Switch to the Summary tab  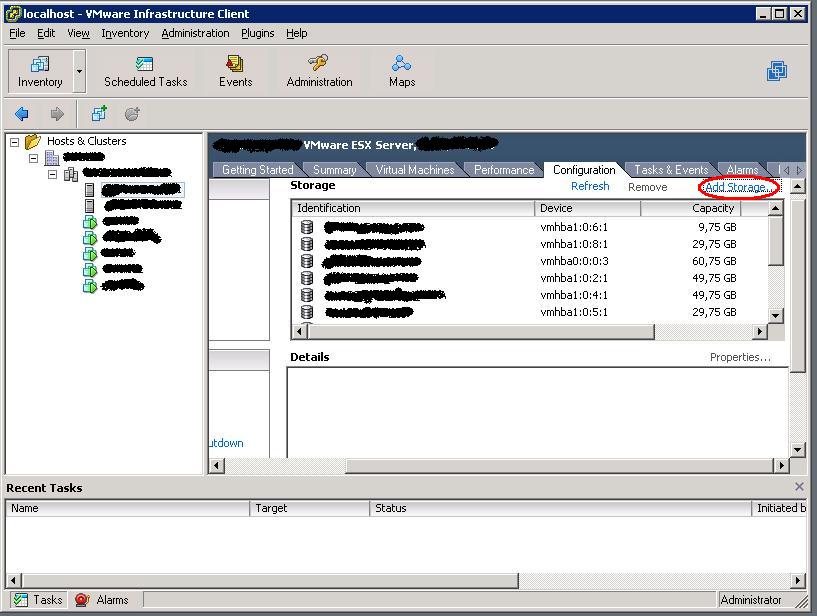click(x=335, y=170)
